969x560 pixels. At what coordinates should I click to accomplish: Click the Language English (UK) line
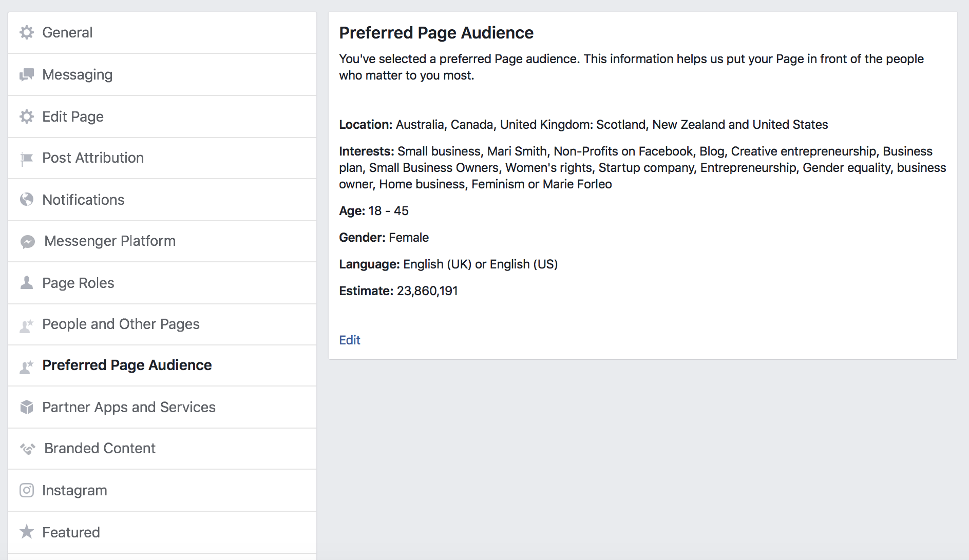click(x=448, y=264)
